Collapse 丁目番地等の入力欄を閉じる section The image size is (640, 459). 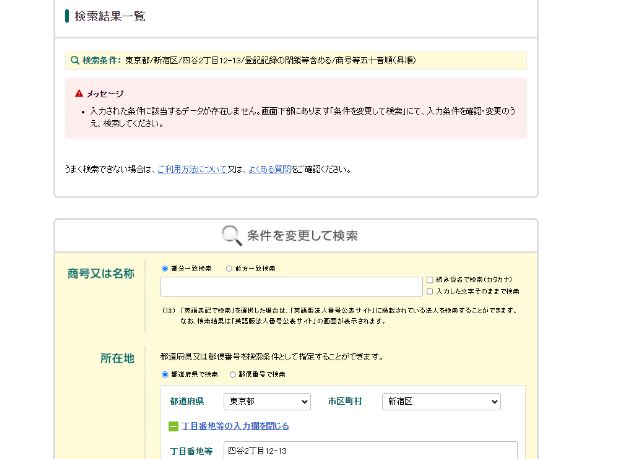click(x=235, y=426)
